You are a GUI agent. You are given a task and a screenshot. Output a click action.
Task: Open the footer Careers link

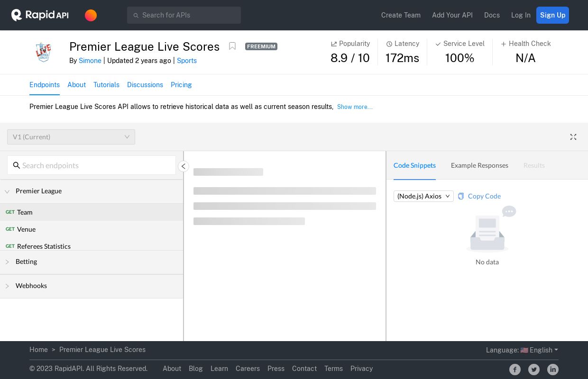pyautogui.click(x=248, y=369)
